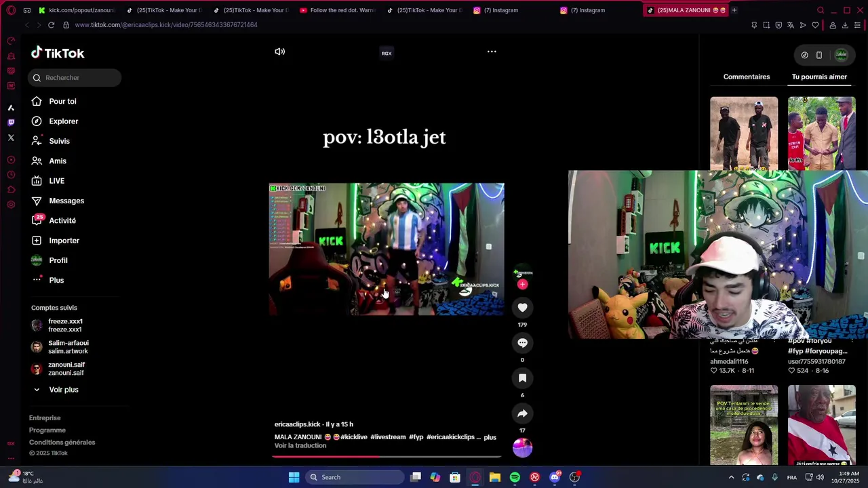Open the video's three-dot options menu

click(492, 52)
